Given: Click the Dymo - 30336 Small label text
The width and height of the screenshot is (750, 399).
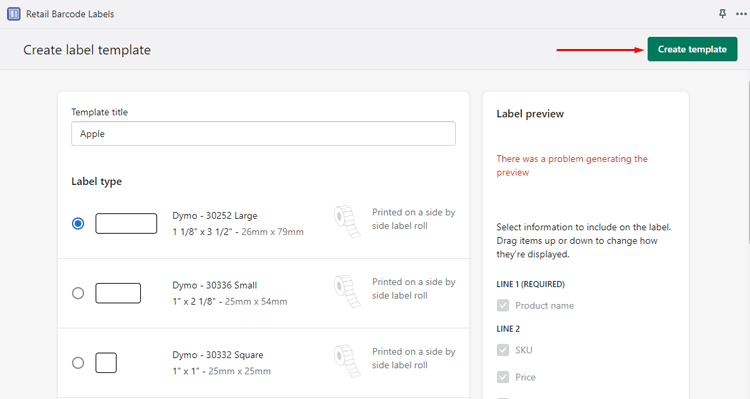Looking at the screenshot, I should (x=215, y=285).
